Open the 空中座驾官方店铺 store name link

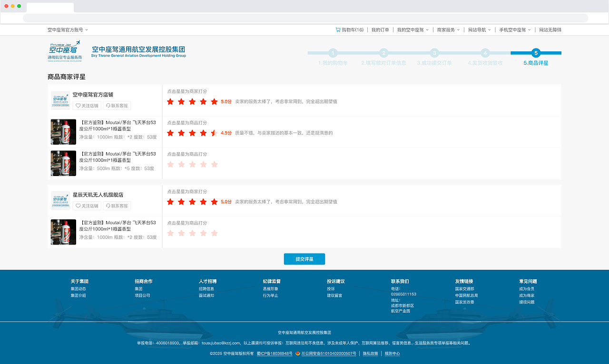(x=93, y=95)
